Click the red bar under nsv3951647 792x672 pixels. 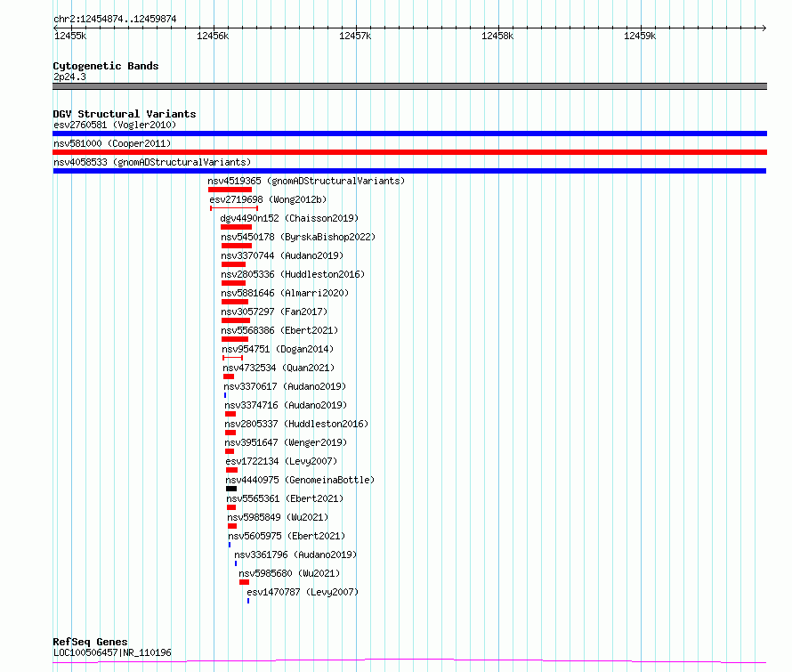pos(230,451)
